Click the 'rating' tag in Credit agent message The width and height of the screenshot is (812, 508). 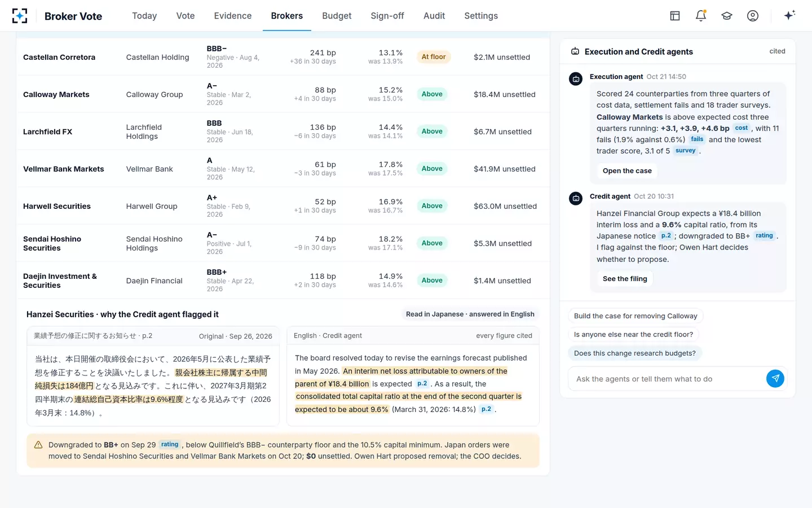[764, 236]
